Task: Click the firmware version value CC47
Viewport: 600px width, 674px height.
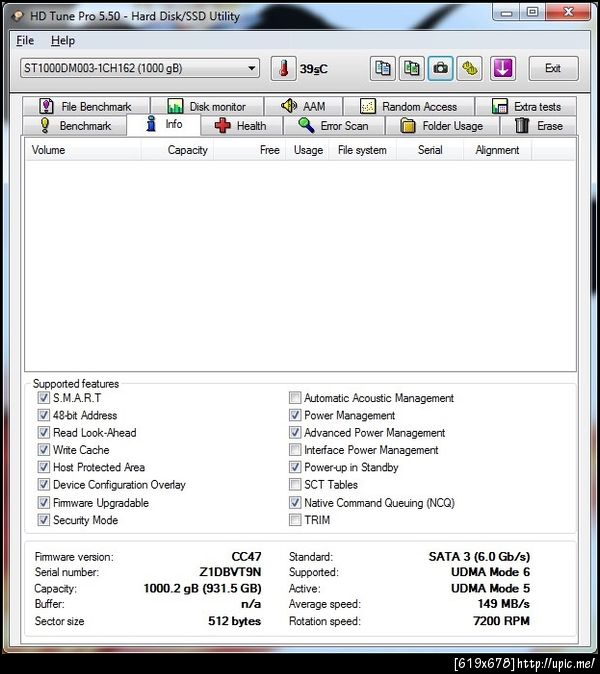Action: [x=246, y=557]
